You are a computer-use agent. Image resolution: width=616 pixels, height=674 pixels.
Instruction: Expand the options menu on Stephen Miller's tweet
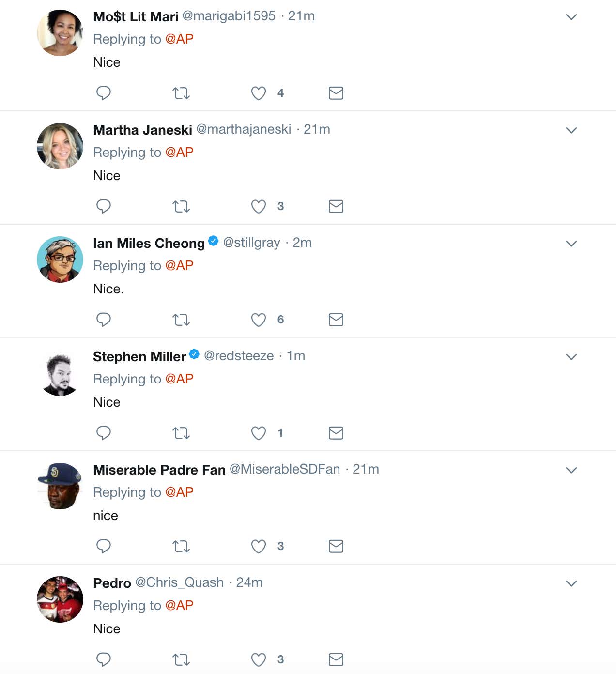coord(571,357)
